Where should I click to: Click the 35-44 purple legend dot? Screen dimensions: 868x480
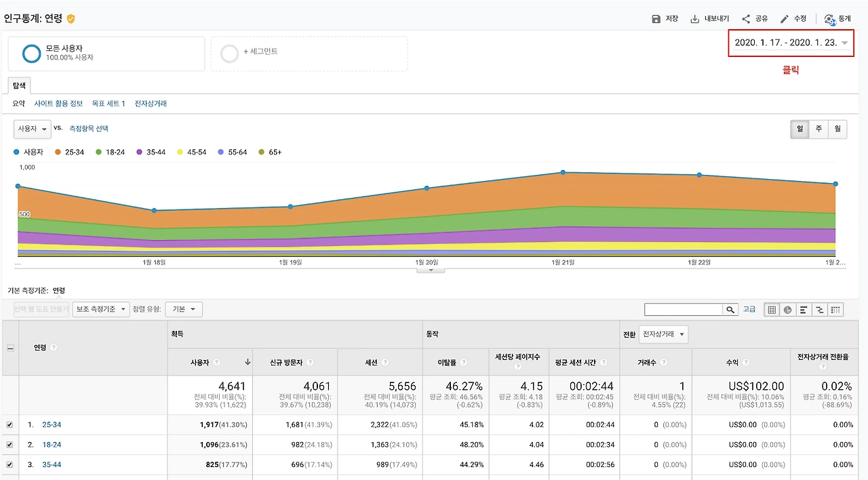tap(140, 153)
